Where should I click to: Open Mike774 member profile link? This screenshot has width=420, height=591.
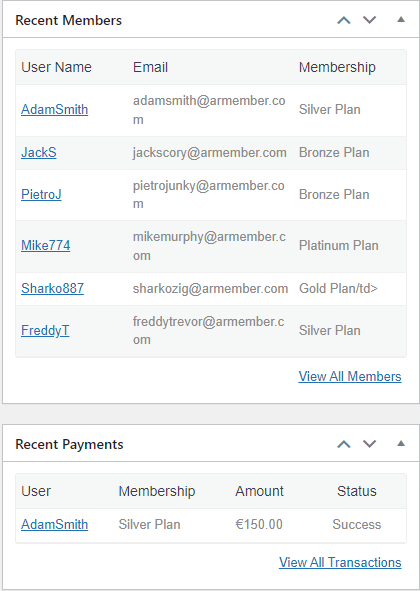(x=45, y=245)
